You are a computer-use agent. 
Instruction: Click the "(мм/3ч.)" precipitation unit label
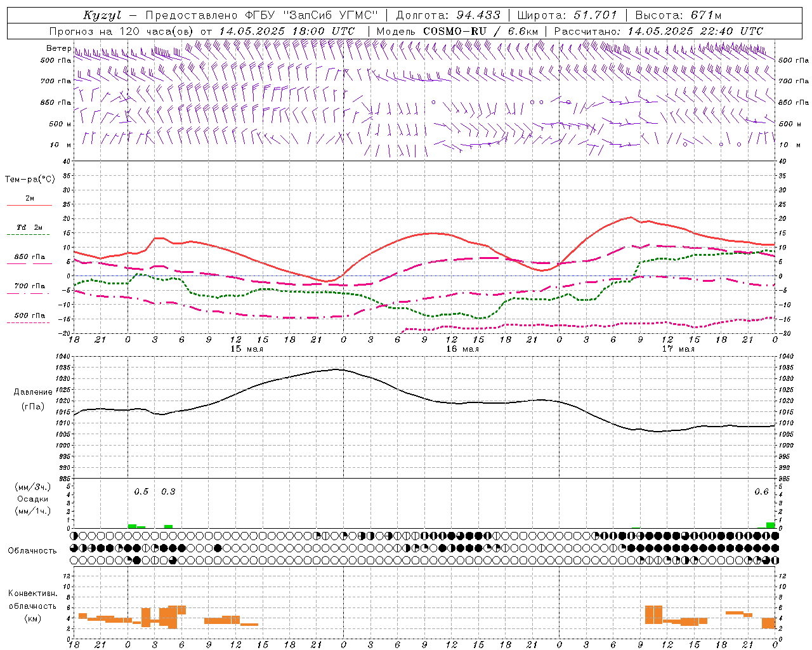click(33, 487)
